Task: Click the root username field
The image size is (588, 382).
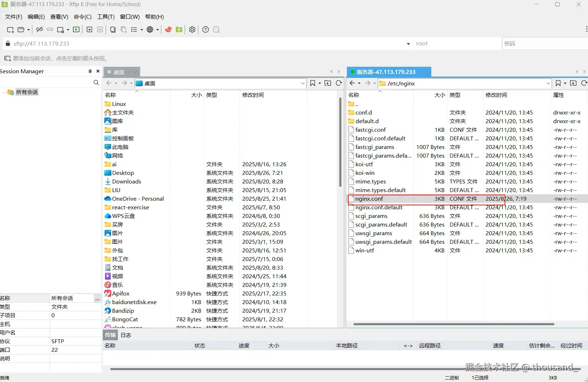Action: point(457,44)
